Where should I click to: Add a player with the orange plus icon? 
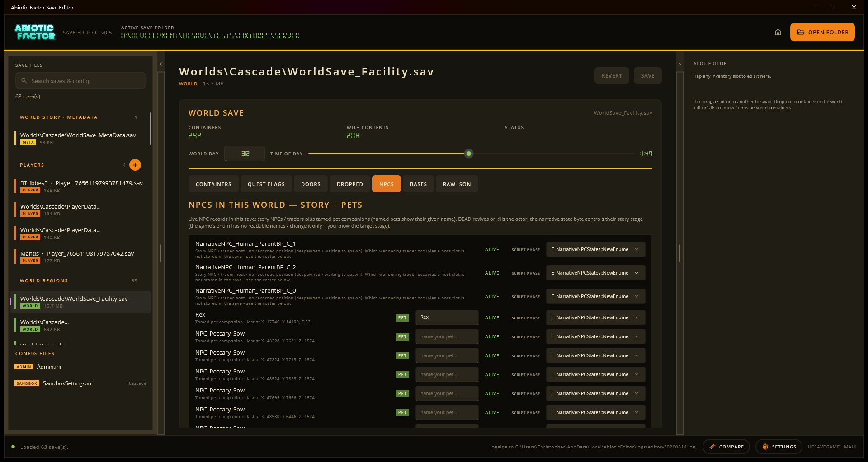click(x=135, y=165)
